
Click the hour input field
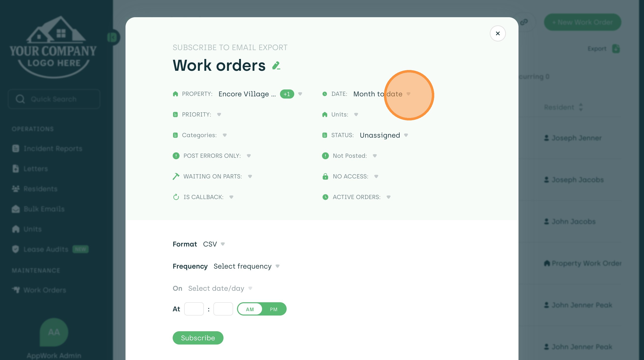click(194, 309)
